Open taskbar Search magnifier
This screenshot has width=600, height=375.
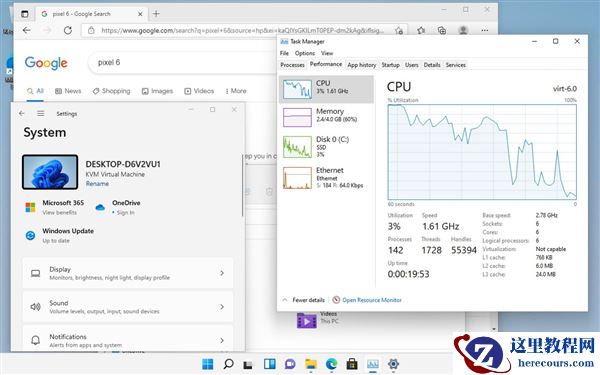[228, 364]
